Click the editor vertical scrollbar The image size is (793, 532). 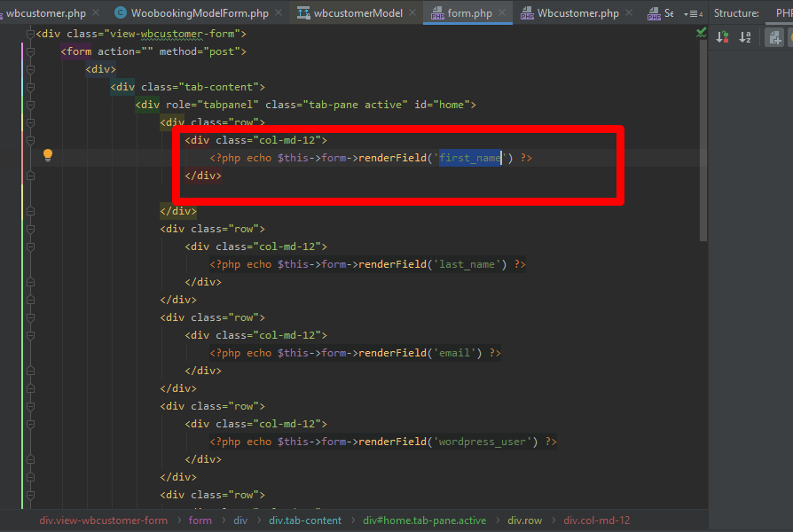coord(703,133)
